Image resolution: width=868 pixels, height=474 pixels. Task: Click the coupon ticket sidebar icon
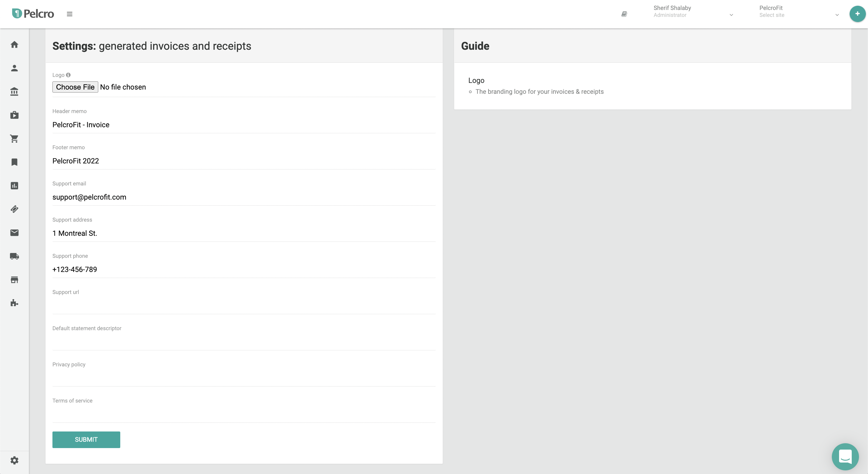(14, 209)
